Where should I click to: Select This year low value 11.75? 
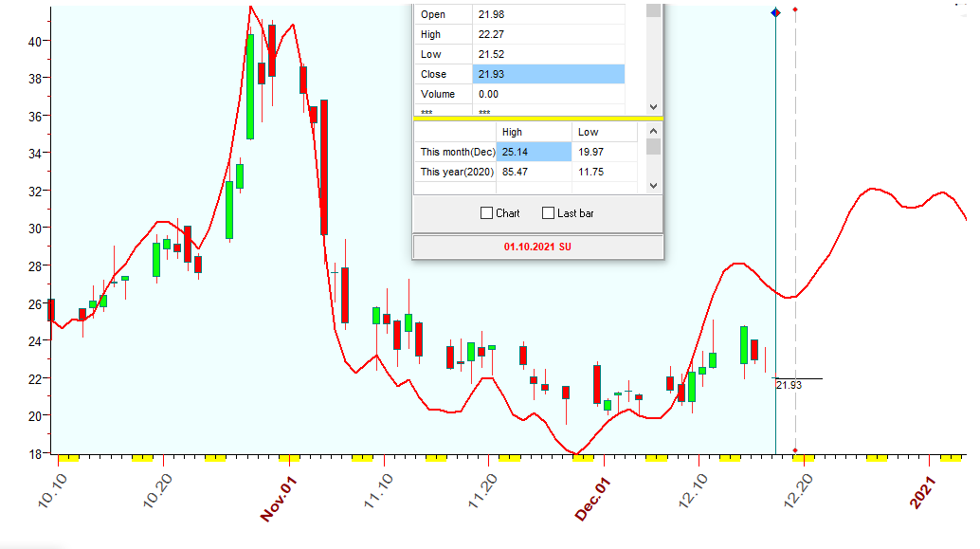click(x=605, y=172)
